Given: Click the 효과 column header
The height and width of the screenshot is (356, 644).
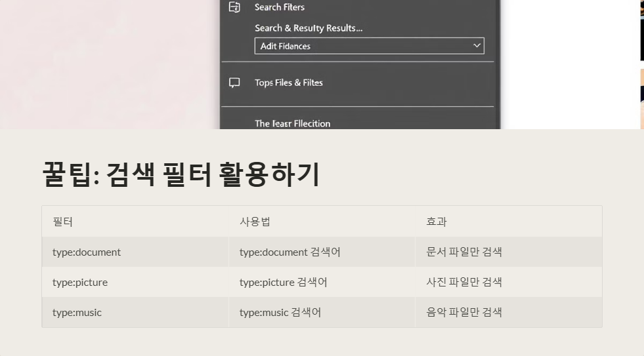Looking at the screenshot, I should click(x=436, y=222).
